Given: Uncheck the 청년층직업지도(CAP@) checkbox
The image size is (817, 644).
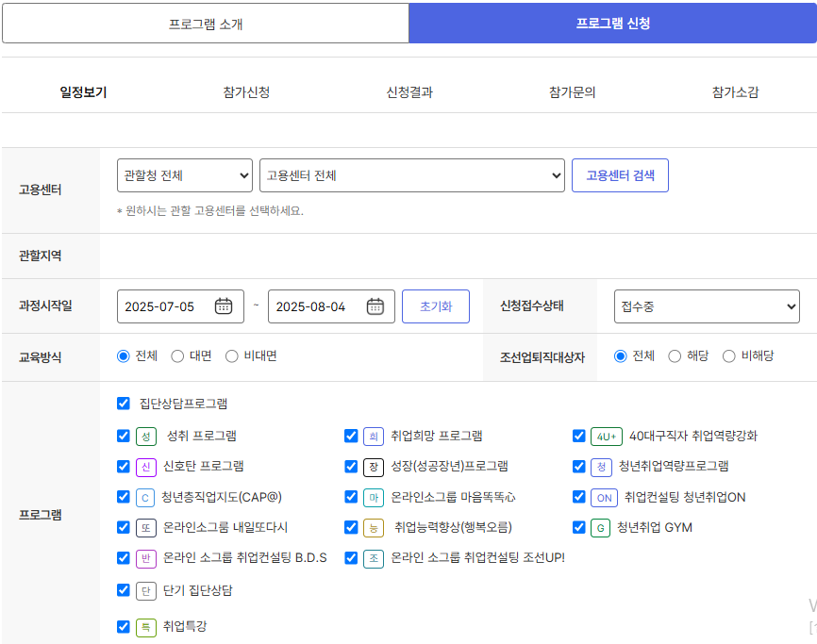Looking at the screenshot, I should 124,497.
